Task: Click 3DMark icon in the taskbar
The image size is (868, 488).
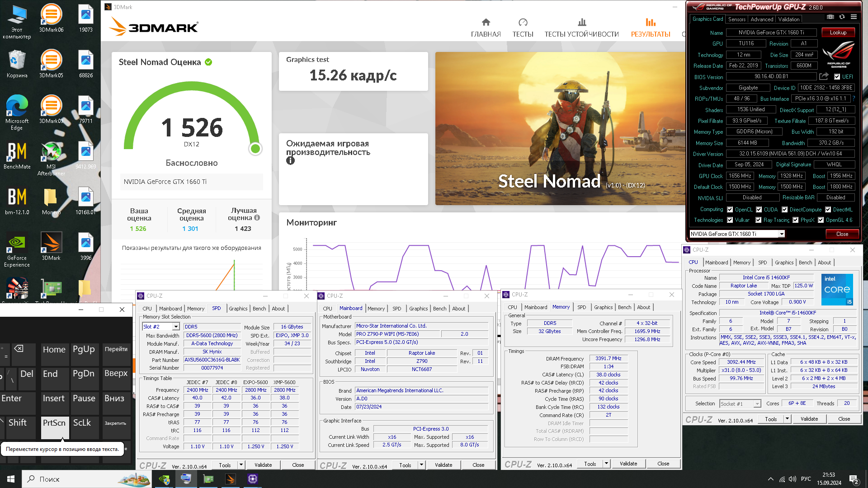Action: pos(230,479)
